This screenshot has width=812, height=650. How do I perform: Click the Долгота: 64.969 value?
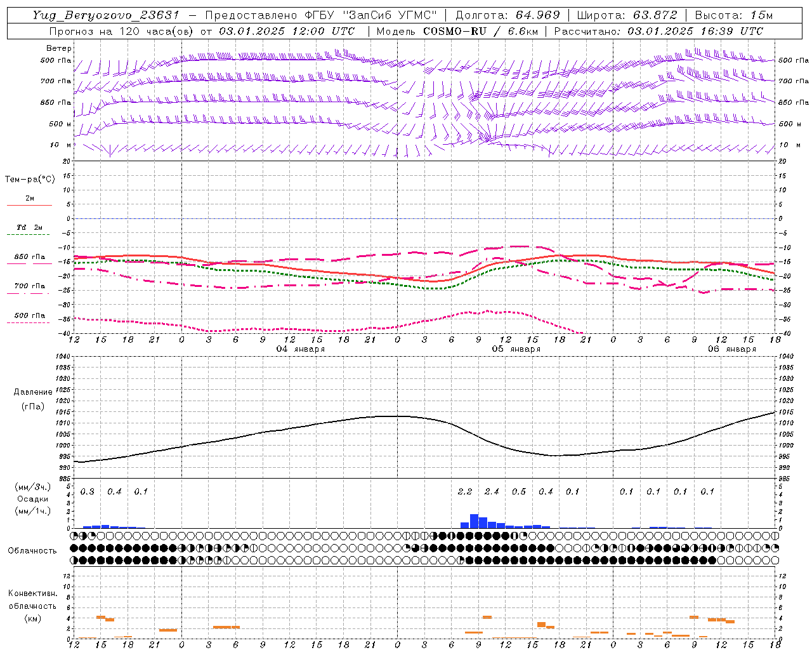(x=507, y=15)
